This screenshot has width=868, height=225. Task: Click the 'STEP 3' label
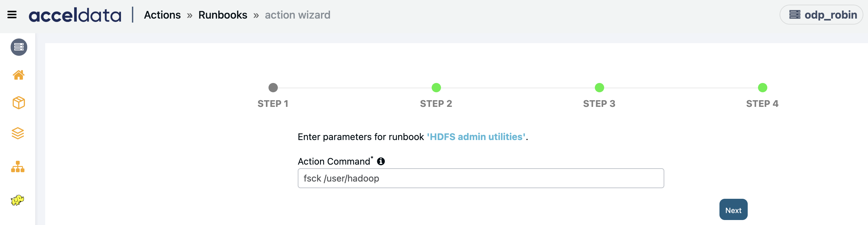[x=599, y=104]
